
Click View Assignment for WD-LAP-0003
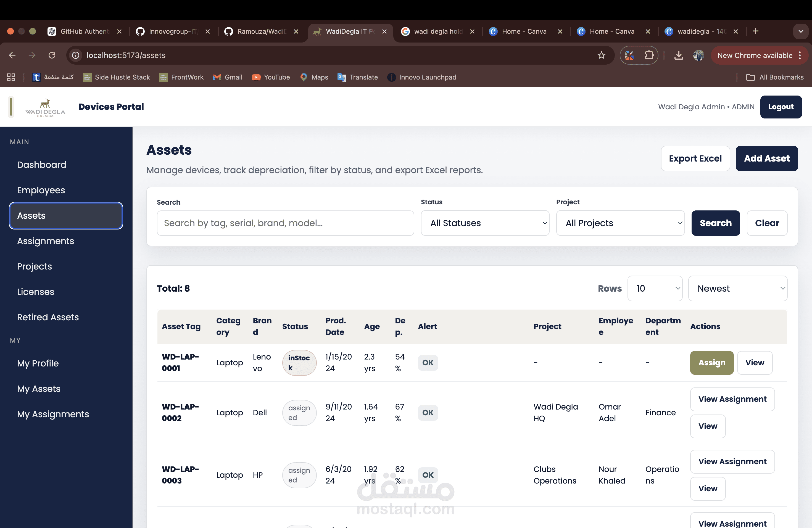coord(732,461)
